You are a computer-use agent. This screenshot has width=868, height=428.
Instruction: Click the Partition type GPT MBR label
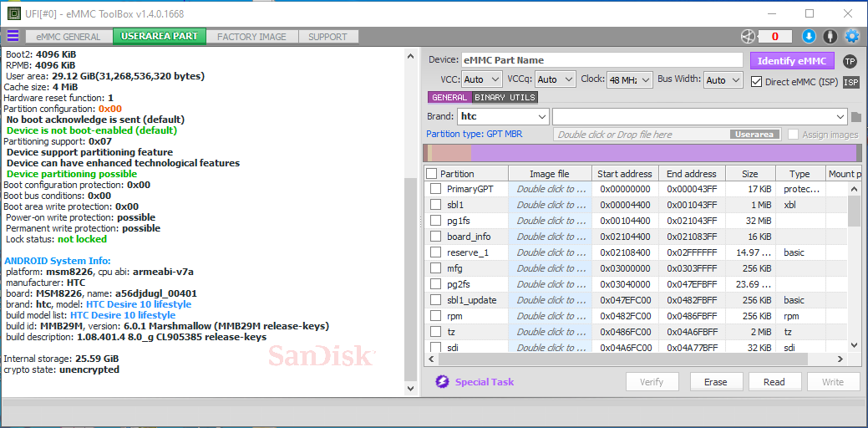click(474, 134)
